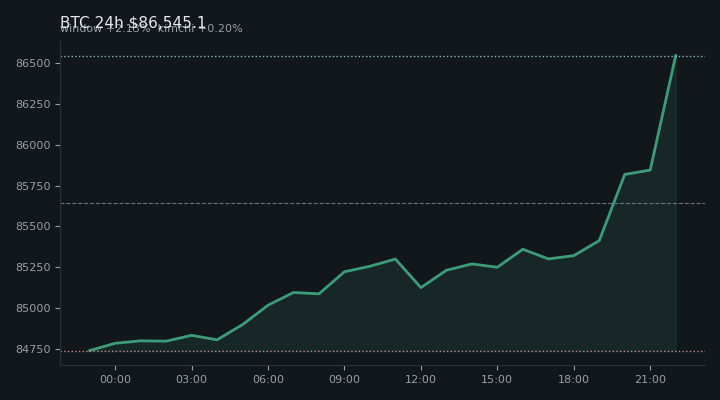Click the 21:00 time axis label
The width and height of the screenshot is (720, 400).
650,379
